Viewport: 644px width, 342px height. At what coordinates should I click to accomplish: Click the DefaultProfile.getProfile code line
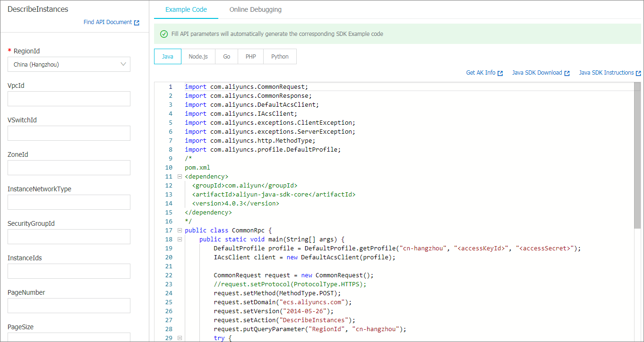click(397, 248)
